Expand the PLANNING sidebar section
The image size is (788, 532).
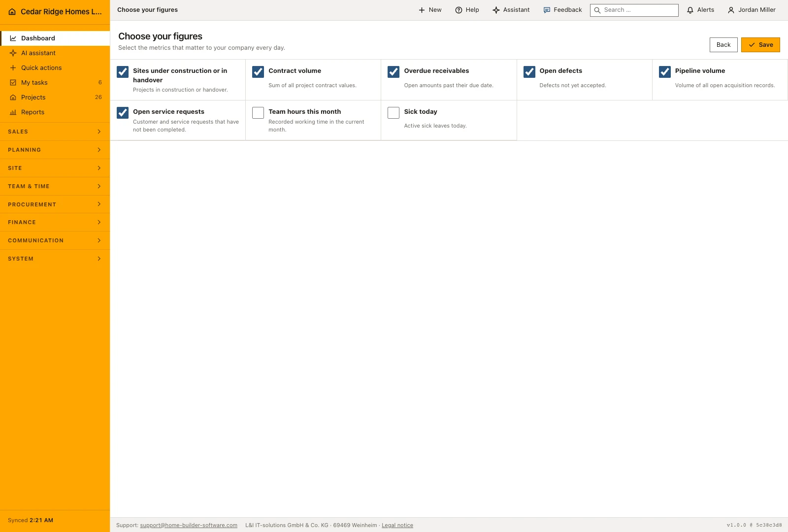click(55, 150)
